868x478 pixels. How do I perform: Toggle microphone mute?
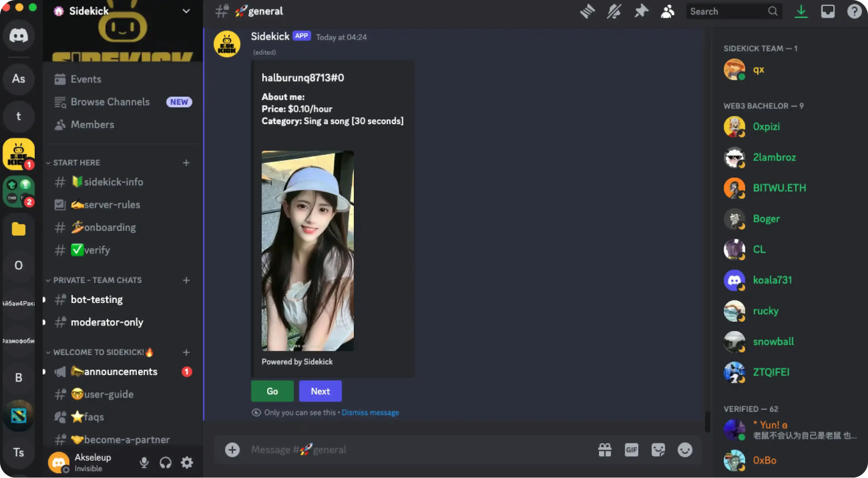[144, 463]
